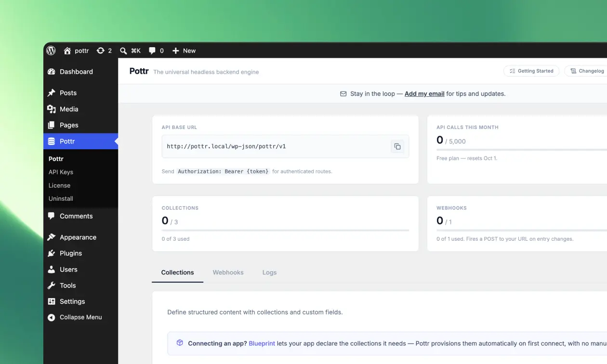
Task: Open the Pages menu
Action: pos(80,125)
